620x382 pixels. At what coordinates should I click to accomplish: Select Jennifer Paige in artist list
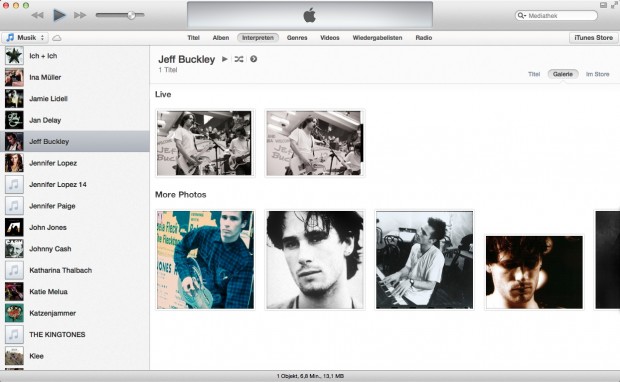(75, 206)
